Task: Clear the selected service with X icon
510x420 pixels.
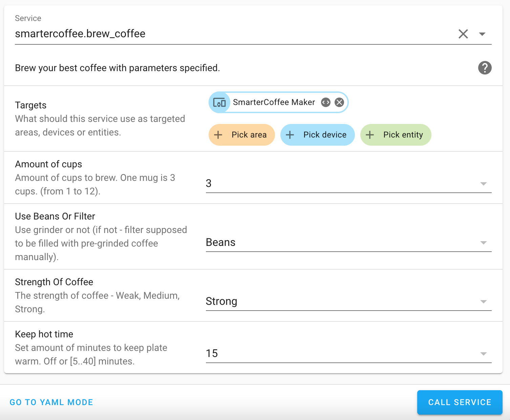Action: (463, 34)
